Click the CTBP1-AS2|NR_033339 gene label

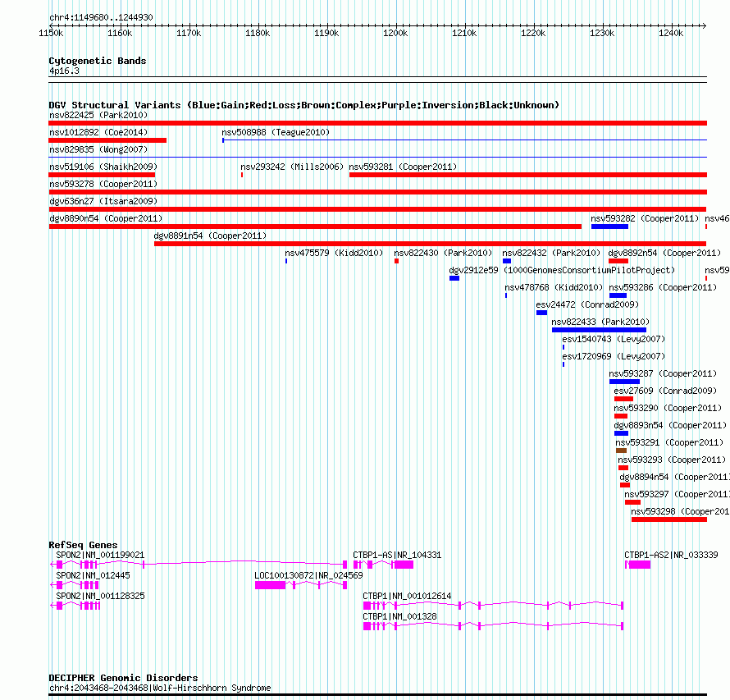pos(671,555)
